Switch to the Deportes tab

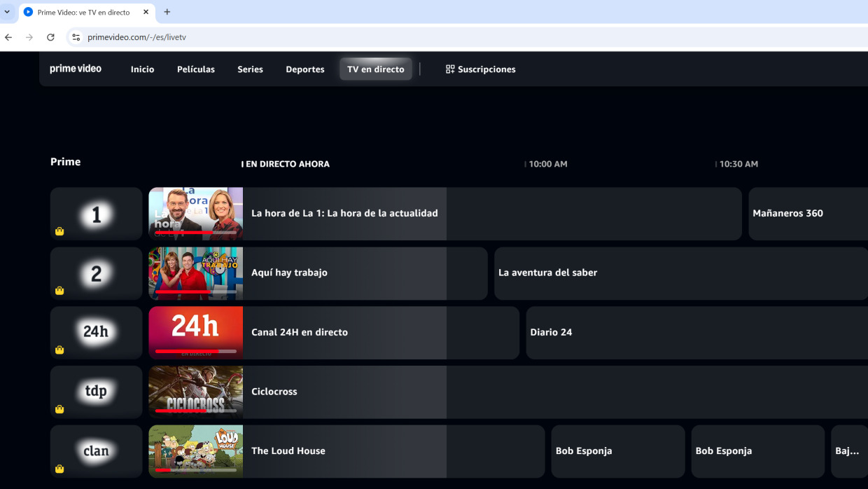[305, 69]
